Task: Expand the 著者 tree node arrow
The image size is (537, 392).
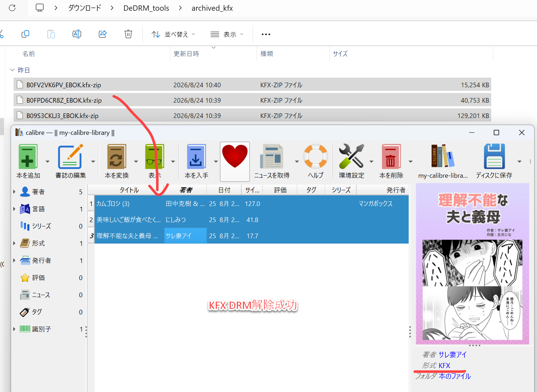Action: click(14, 192)
